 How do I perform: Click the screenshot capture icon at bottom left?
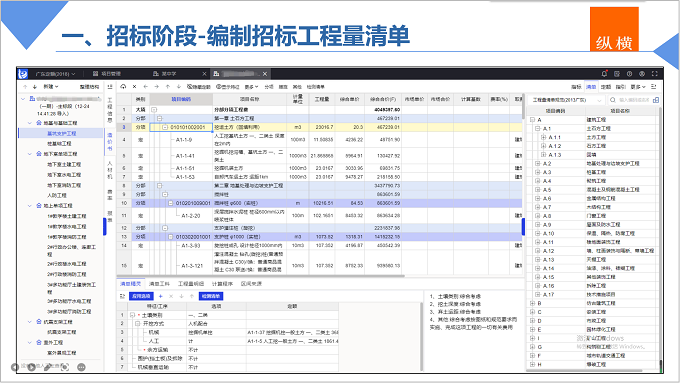(65, 367)
